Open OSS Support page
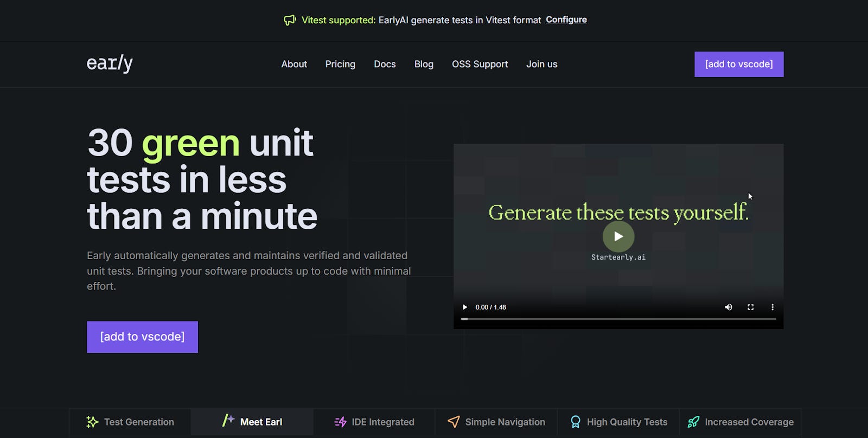The height and width of the screenshot is (438, 868). coord(480,64)
